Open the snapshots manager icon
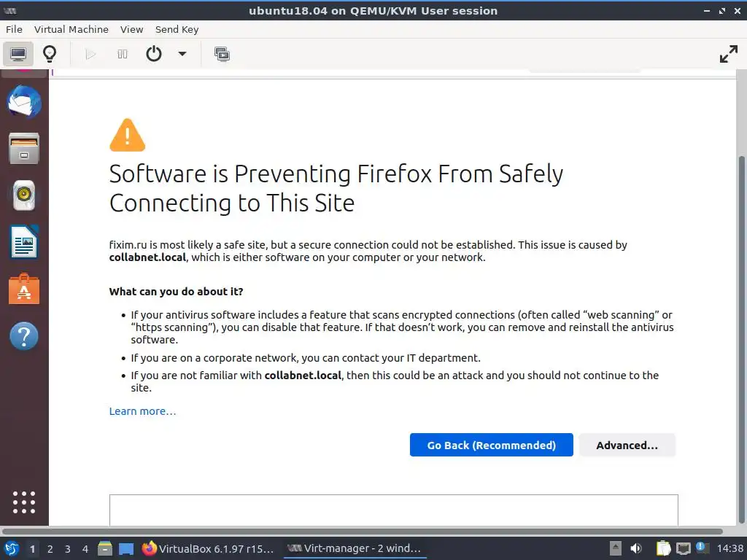Screen dimensions: 747x560 (222, 54)
